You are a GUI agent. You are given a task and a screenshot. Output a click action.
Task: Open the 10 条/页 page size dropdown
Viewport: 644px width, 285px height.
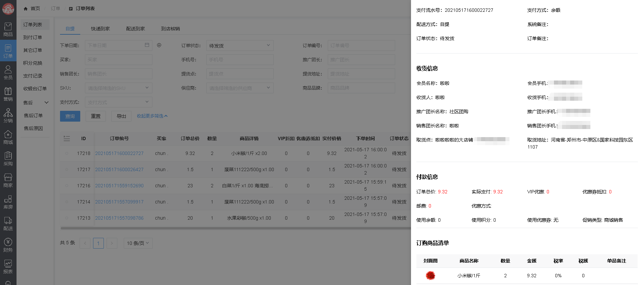coord(138,243)
